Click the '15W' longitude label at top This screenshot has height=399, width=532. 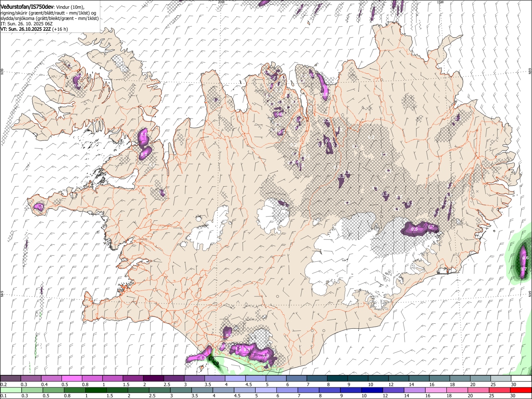[440, 2]
